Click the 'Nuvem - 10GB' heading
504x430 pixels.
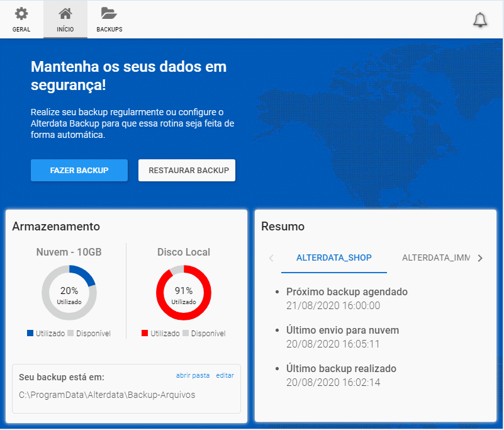(69, 252)
